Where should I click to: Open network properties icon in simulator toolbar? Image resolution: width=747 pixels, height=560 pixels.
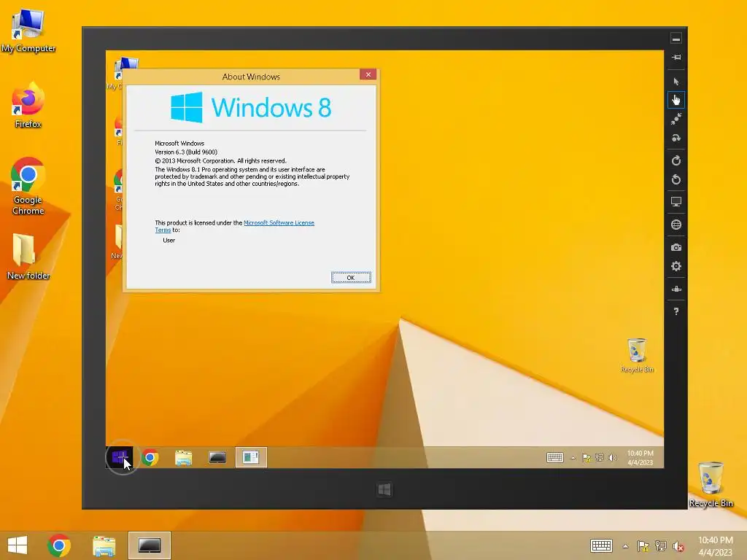coord(676,289)
